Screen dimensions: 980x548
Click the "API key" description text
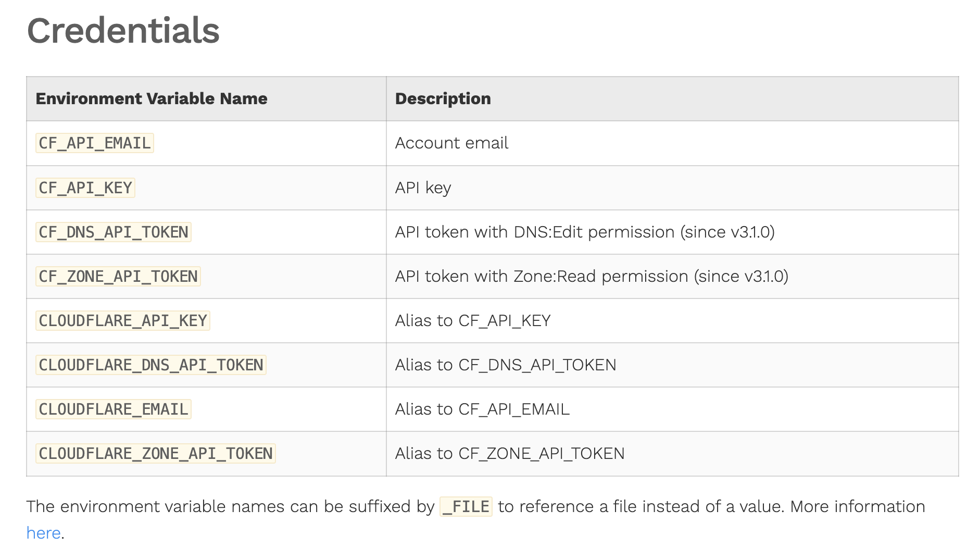[x=423, y=188]
